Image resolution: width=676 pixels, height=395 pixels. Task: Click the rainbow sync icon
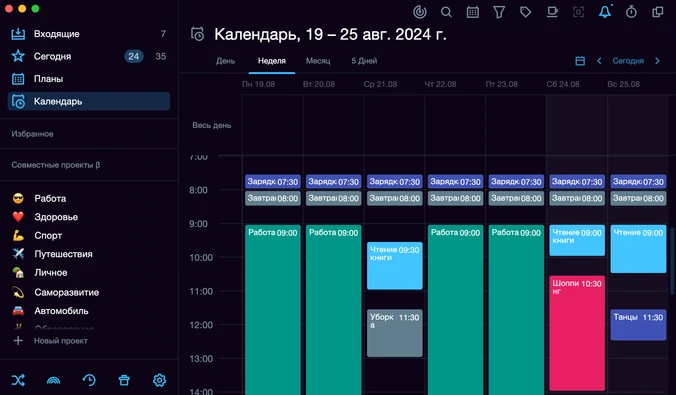(53, 380)
